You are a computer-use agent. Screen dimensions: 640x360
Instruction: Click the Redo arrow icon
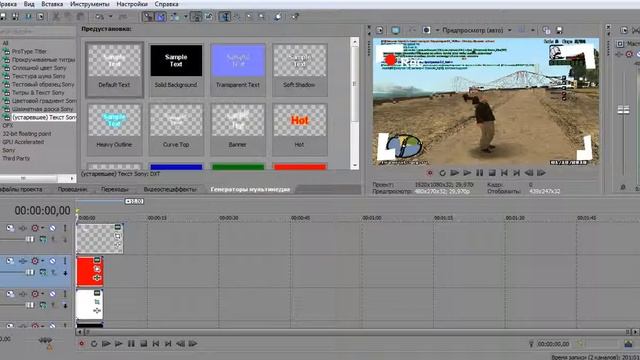coord(122,17)
